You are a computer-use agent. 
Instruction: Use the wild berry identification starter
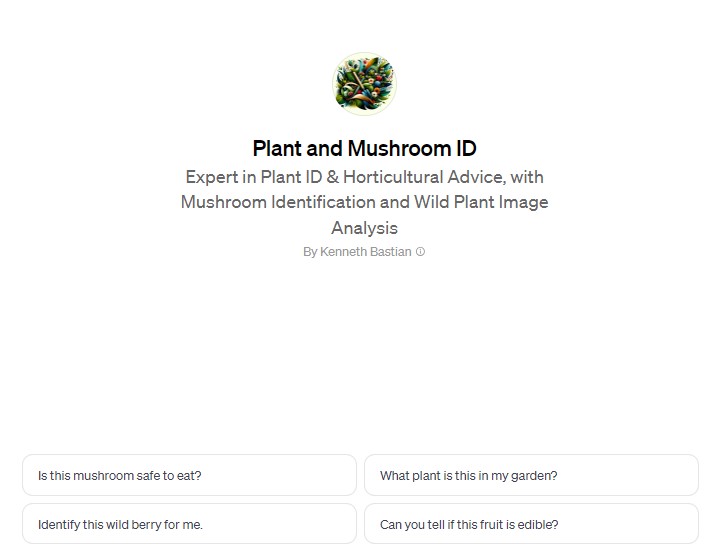coord(189,524)
